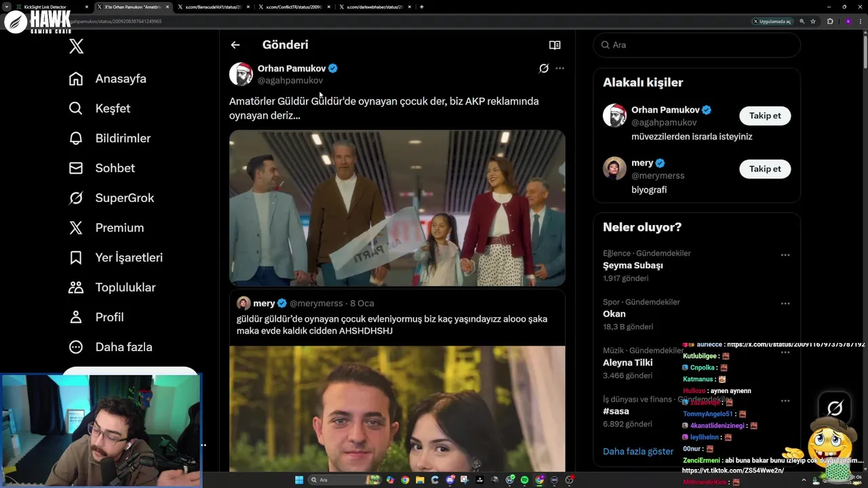Open SuperGrok from the sidebar
The image size is (868, 488).
coord(111,198)
